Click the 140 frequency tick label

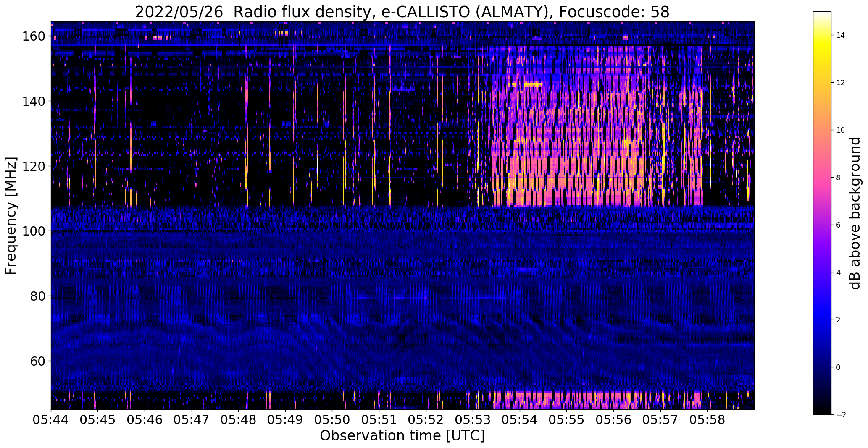click(34, 101)
